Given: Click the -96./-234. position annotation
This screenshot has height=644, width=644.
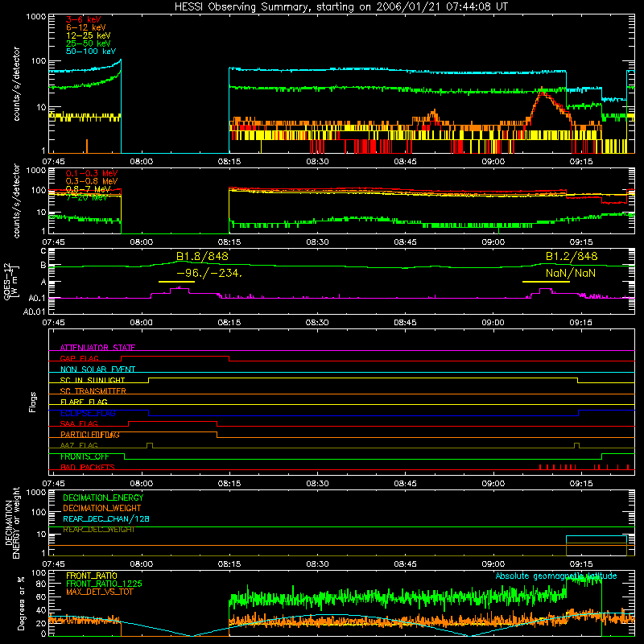Looking at the screenshot, I should pyautogui.click(x=209, y=273).
